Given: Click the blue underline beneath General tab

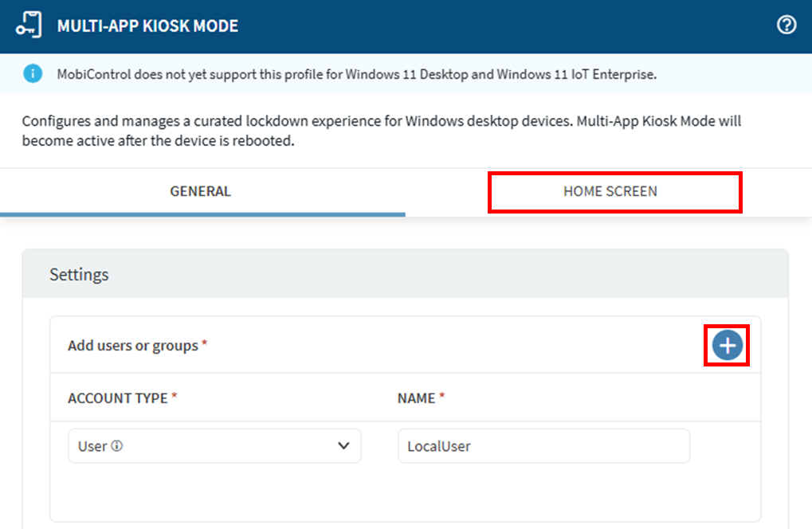Looking at the screenshot, I should (x=202, y=214).
